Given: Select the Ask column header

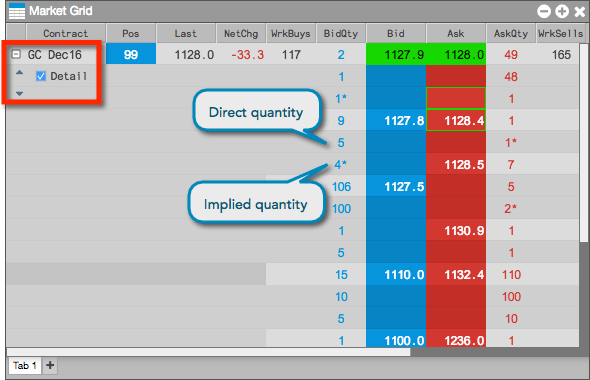Looking at the screenshot, I should click(456, 33).
